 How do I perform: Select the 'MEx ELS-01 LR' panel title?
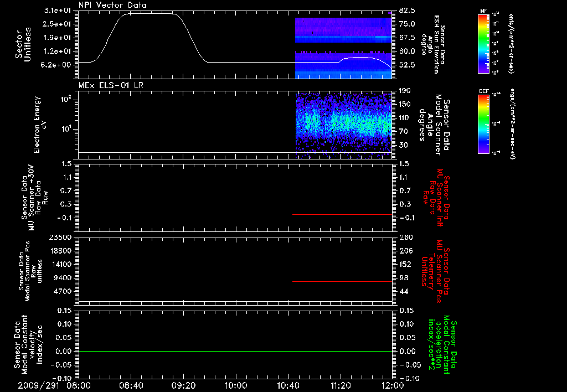click(x=111, y=85)
